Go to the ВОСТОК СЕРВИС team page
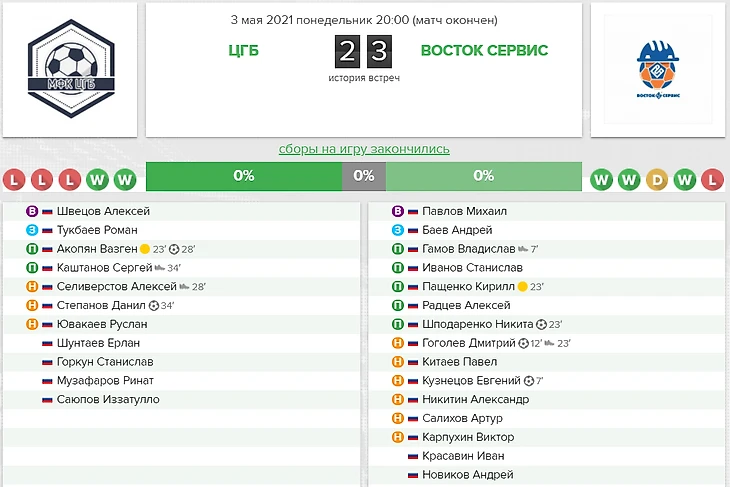This screenshot has height=487, width=730. pos(484,50)
